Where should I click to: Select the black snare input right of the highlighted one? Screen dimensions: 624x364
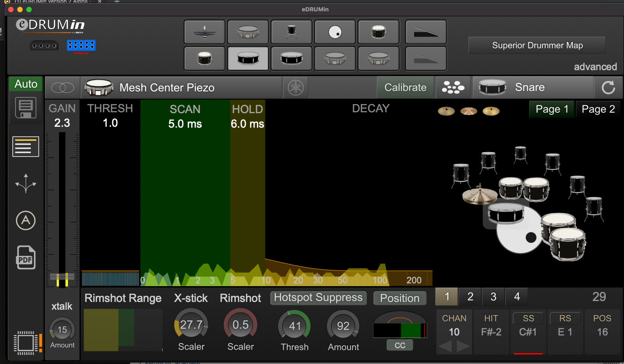[x=292, y=58]
